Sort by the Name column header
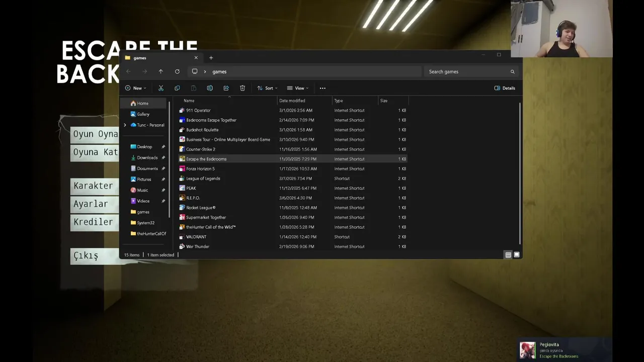Viewport: 644px width, 362px height. click(x=189, y=101)
